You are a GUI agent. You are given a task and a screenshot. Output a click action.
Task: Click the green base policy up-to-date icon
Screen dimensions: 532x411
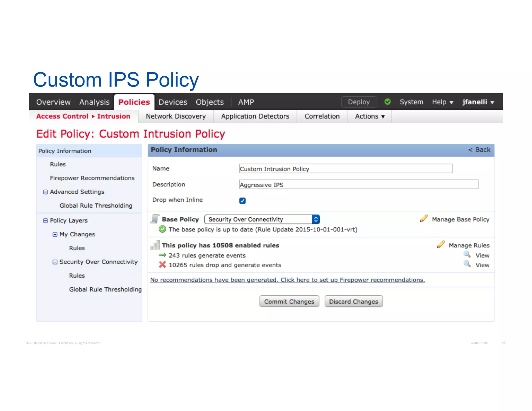coord(162,229)
